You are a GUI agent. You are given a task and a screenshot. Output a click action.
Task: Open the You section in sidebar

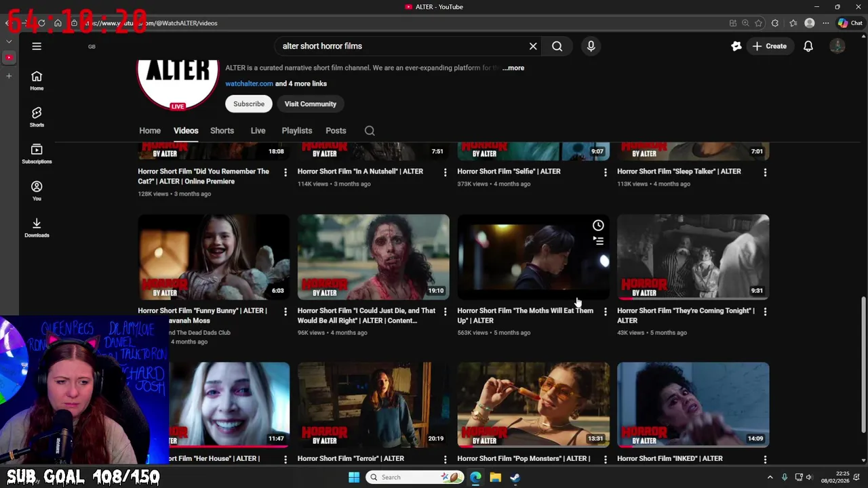point(37,191)
